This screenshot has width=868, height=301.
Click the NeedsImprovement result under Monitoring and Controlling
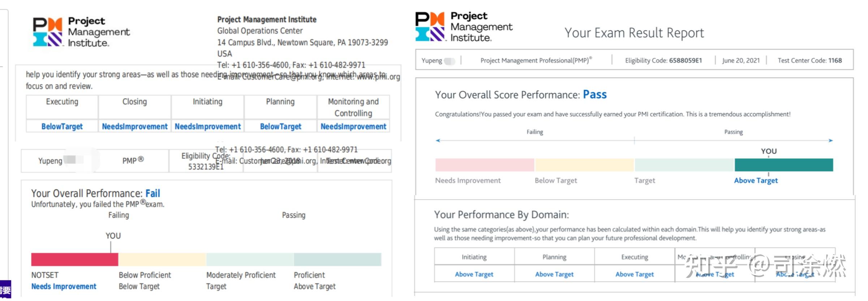click(353, 126)
